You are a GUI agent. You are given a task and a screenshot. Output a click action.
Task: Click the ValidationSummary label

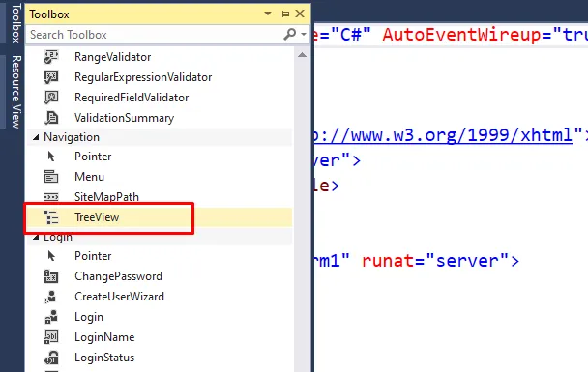(124, 118)
